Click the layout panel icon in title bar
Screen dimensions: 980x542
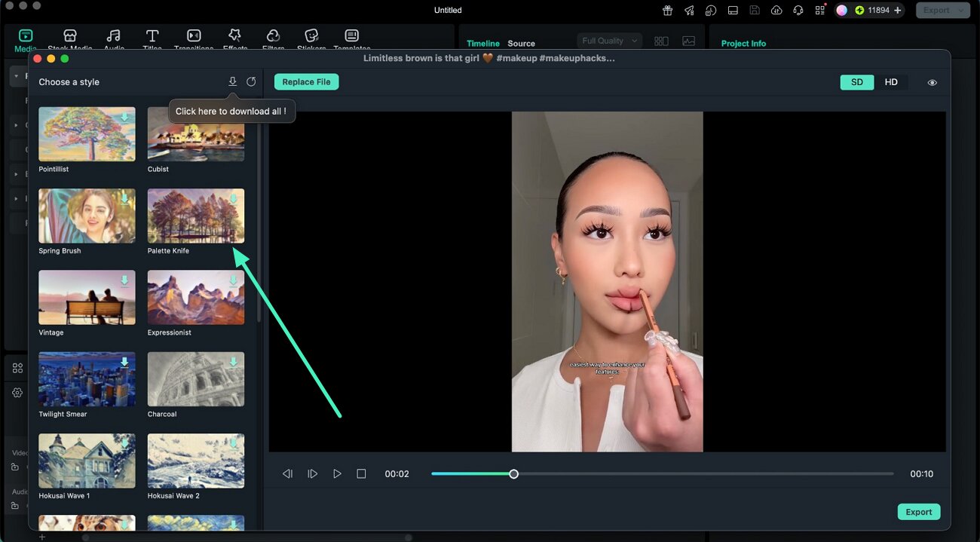pyautogui.click(x=733, y=11)
